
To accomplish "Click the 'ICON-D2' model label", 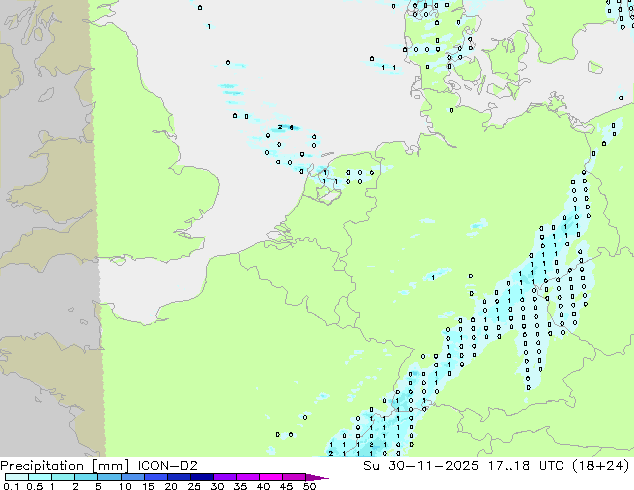I will pos(167,466).
